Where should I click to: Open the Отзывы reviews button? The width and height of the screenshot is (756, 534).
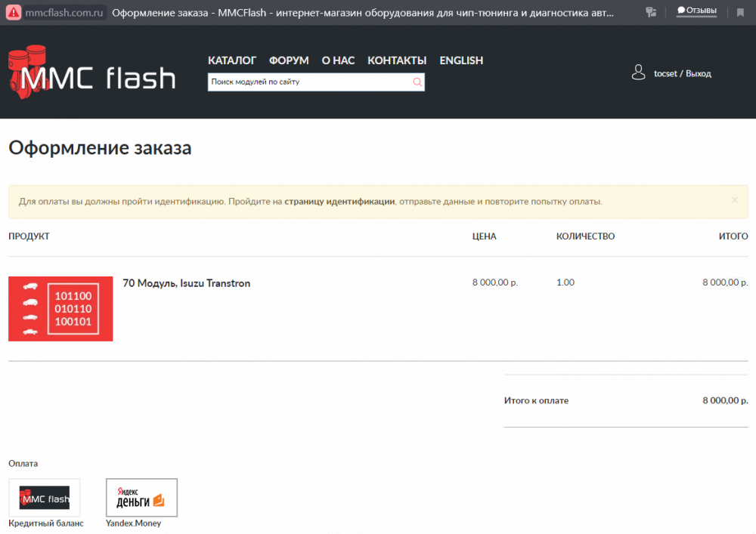(696, 11)
